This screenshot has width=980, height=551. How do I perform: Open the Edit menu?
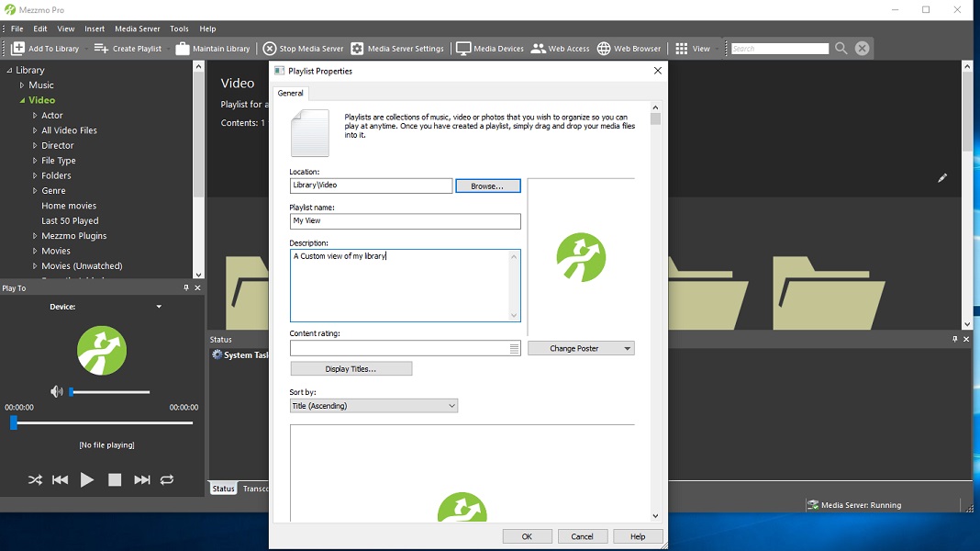click(x=40, y=28)
